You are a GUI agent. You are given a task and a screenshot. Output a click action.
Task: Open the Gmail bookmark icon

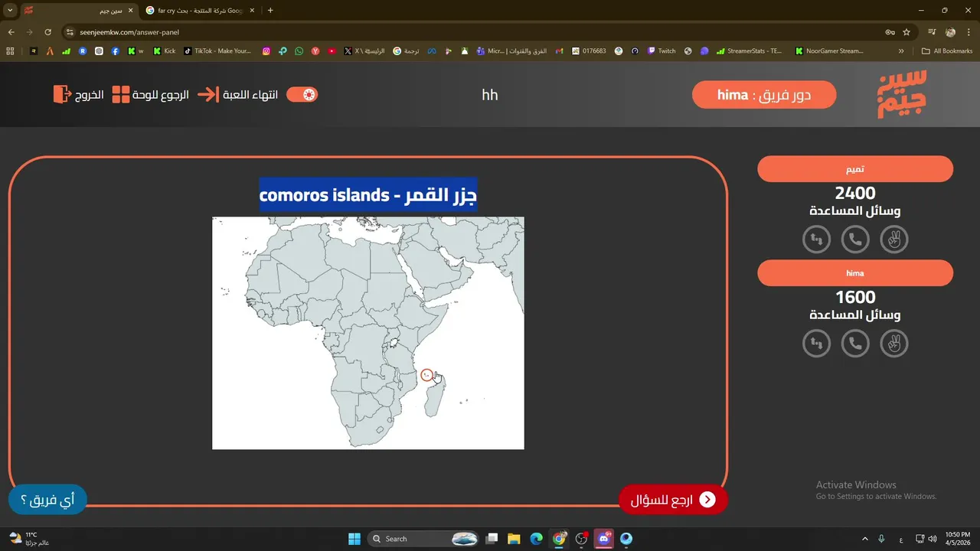point(560,51)
